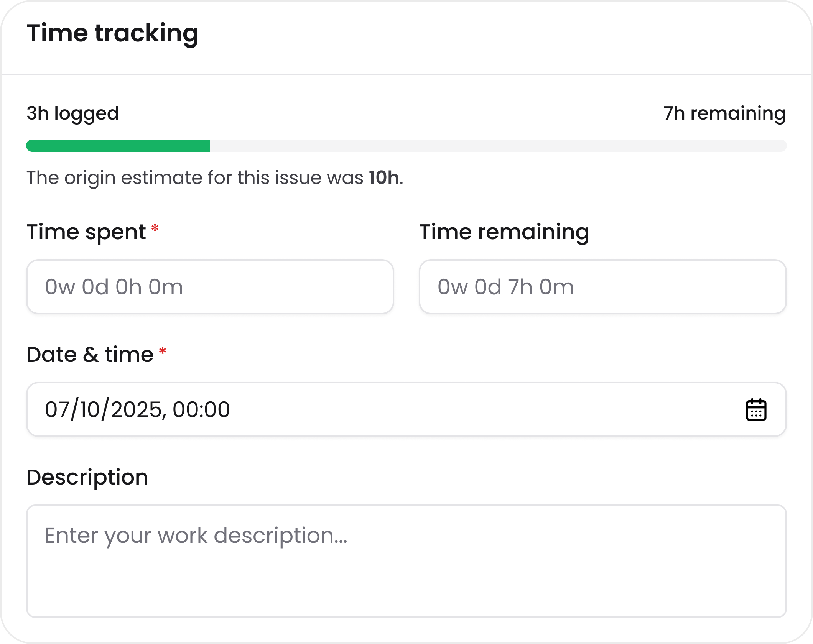Select the Time remaining field label
813x644 pixels.
tap(504, 232)
